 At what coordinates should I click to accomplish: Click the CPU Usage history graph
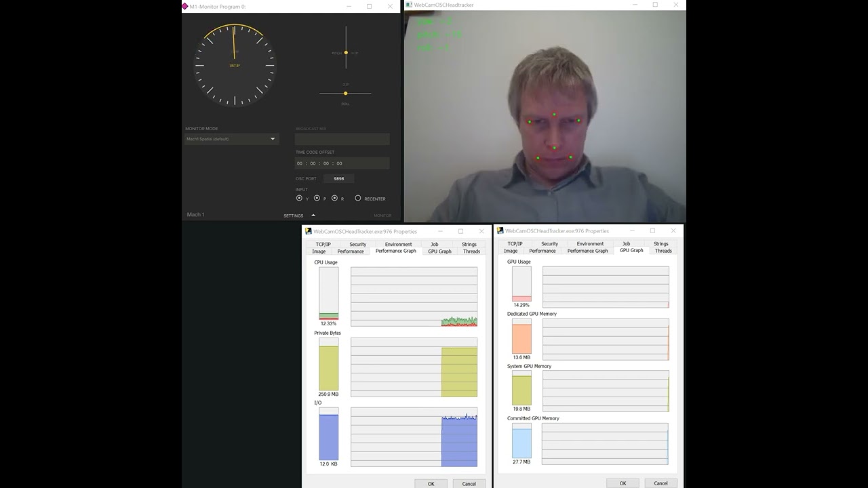(414, 297)
